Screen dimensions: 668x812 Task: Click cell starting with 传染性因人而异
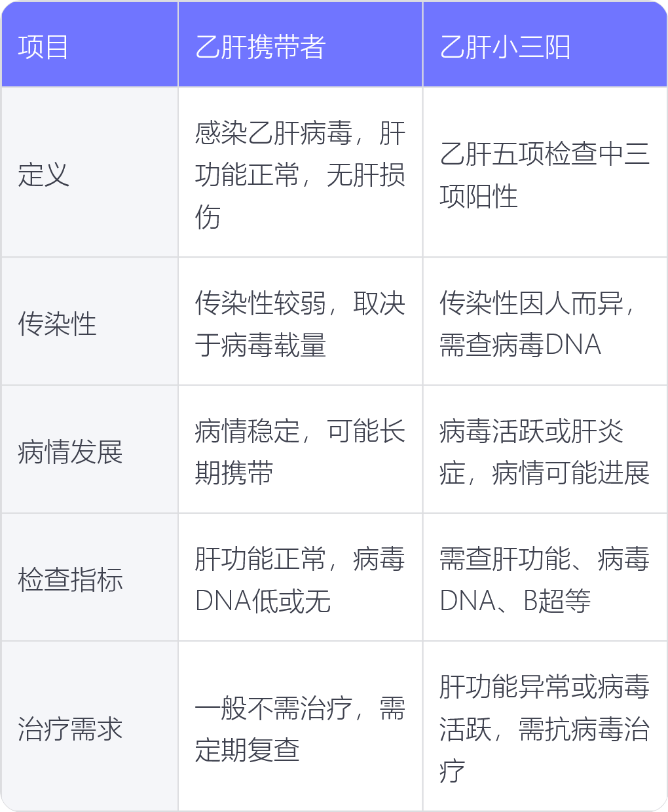pyautogui.click(x=545, y=321)
